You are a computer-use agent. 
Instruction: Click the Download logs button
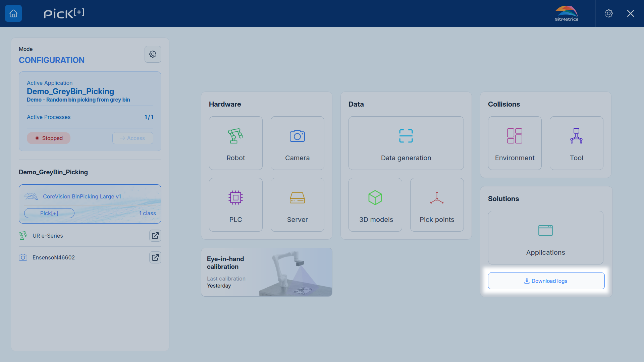click(x=546, y=281)
